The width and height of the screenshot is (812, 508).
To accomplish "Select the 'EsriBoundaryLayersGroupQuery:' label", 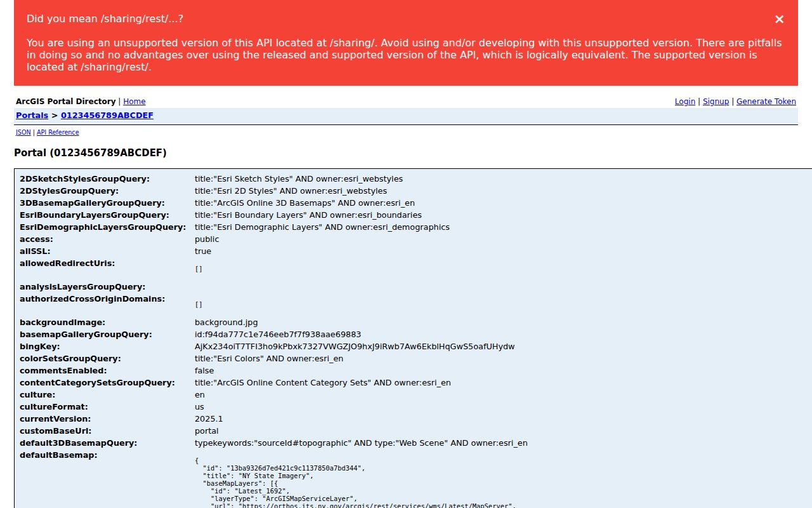I will (95, 215).
